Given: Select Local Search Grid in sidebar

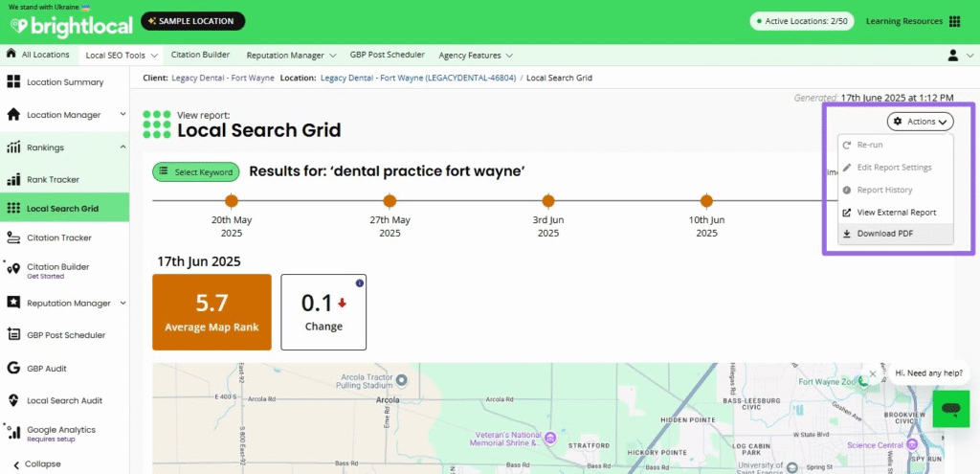Looking at the screenshot, I should [x=64, y=208].
